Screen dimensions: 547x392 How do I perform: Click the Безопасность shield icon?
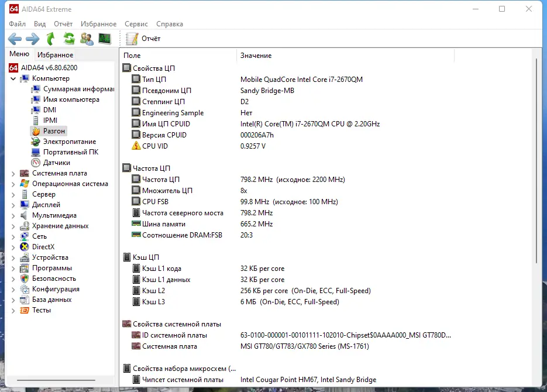click(25, 278)
